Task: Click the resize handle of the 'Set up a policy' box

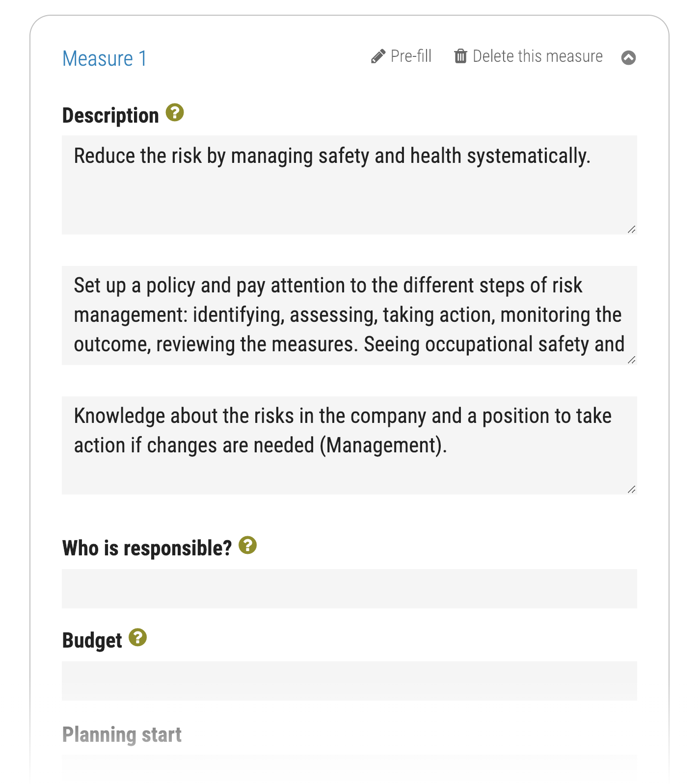Action: [631, 360]
